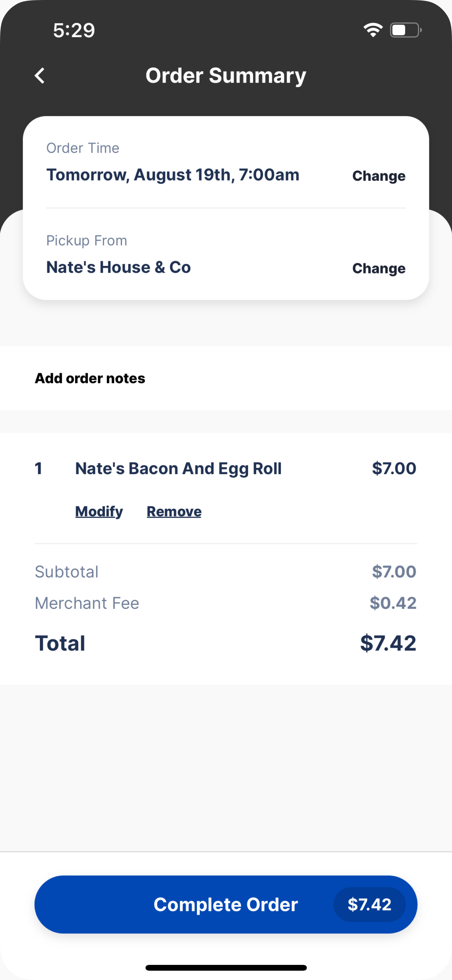Tap the home indicator bar

226,968
